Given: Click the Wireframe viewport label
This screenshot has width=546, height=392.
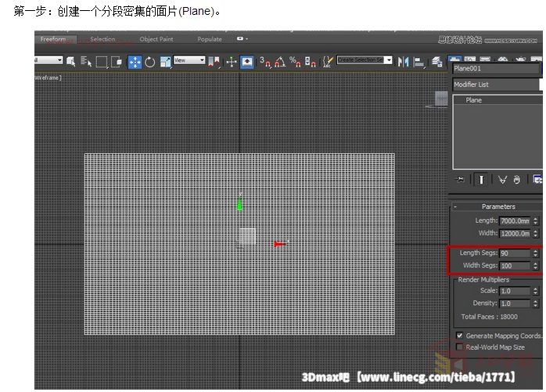Looking at the screenshot, I should point(48,77).
